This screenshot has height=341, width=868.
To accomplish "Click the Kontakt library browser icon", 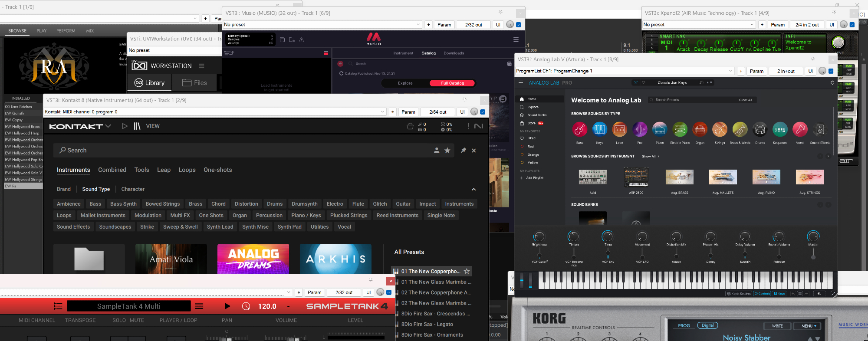I will pos(137,126).
